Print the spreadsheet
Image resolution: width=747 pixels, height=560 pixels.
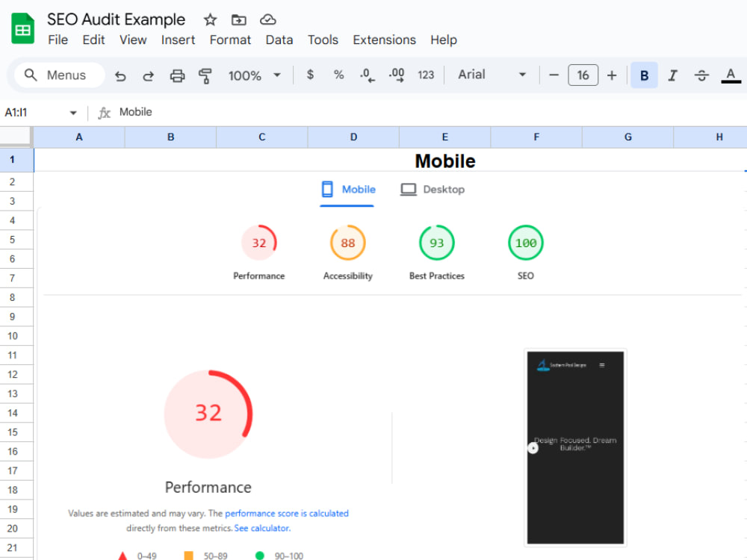click(x=177, y=75)
